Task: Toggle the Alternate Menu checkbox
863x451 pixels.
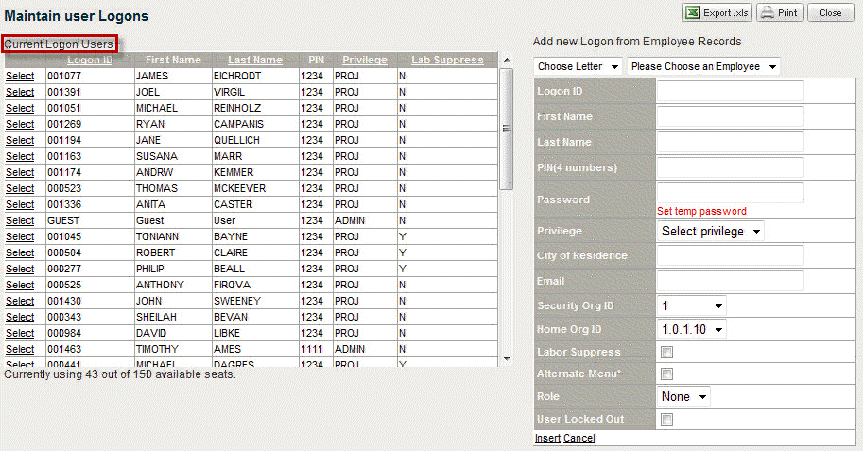Action: [x=667, y=374]
